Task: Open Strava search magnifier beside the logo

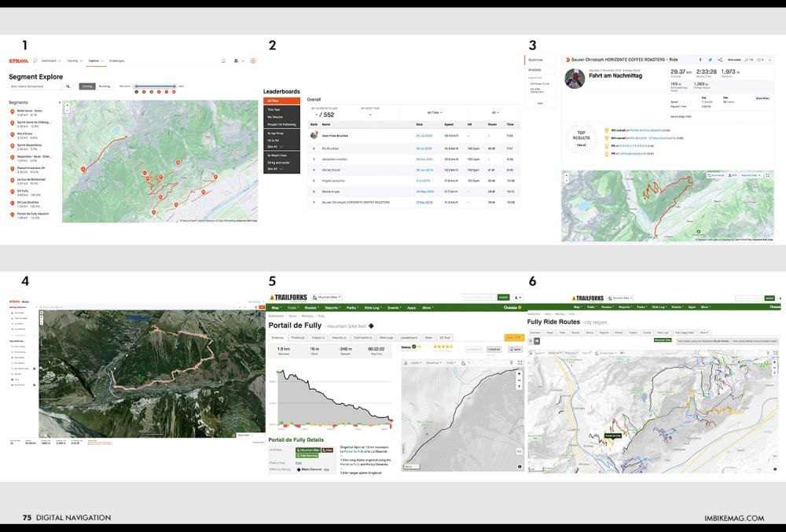Action: (x=35, y=61)
